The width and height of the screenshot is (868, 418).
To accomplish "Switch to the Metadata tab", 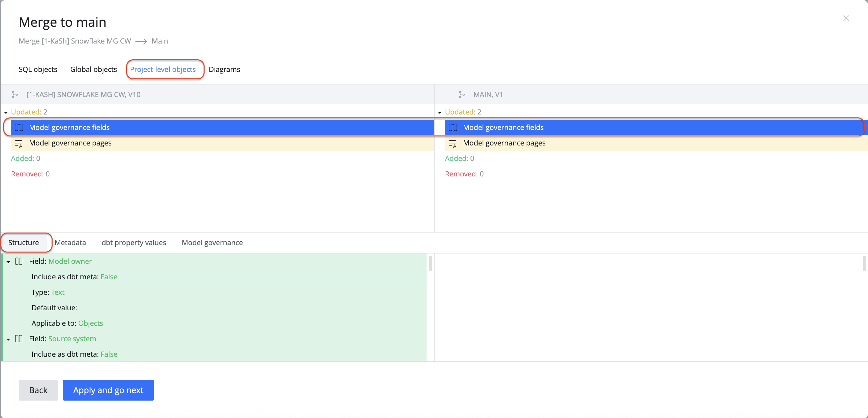I will (x=70, y=243).
